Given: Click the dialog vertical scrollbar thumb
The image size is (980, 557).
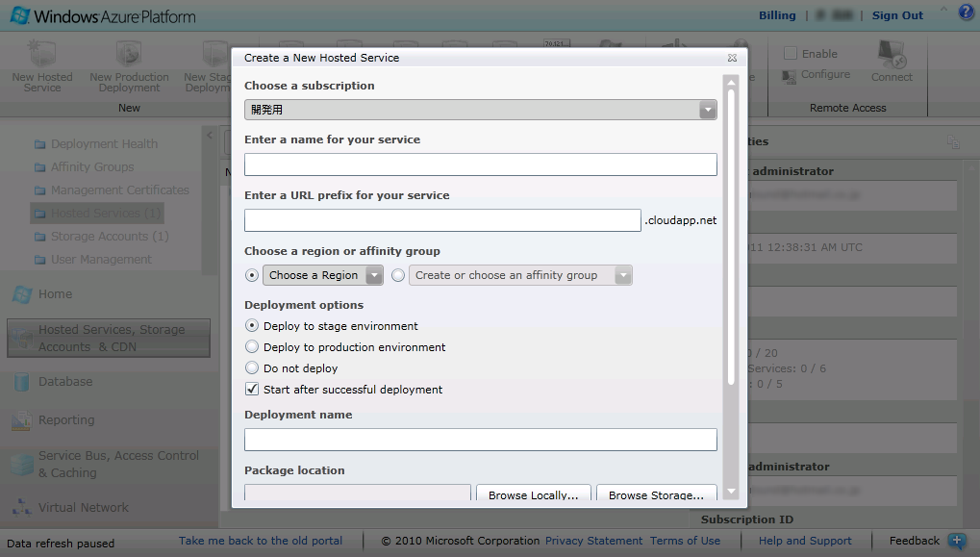Looking at the screenshot, I should pyautogui.click(x=731, y=238).
